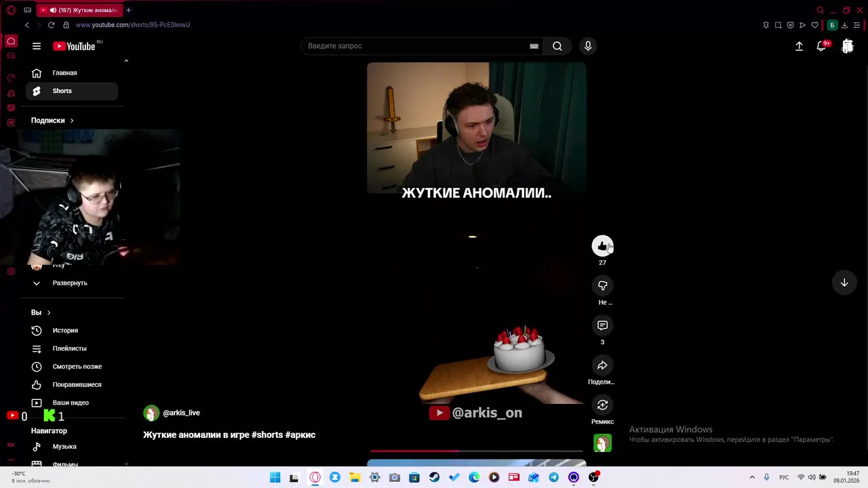
Task: Open Opera GX main menu logo
Action: click(x=11, y=10)
